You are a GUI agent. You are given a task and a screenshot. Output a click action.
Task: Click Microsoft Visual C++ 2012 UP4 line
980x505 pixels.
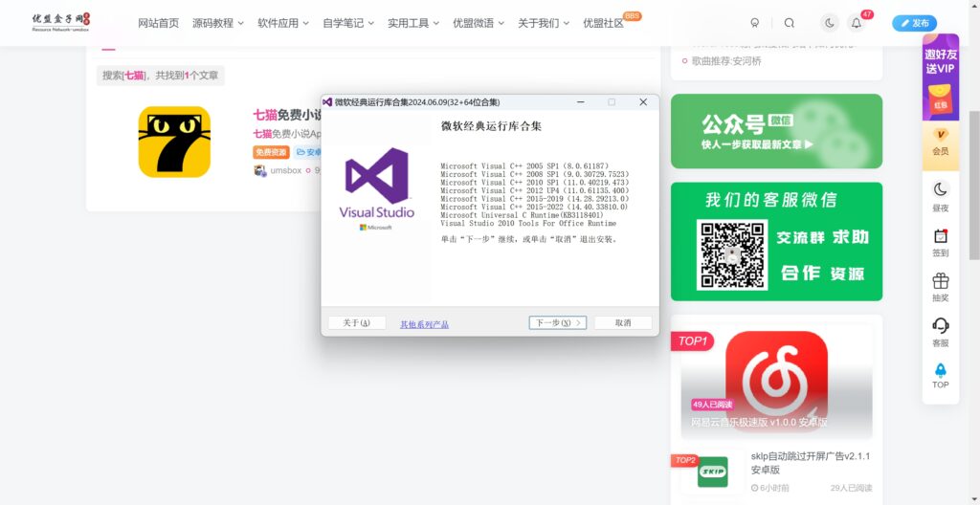tap(535, 190)
